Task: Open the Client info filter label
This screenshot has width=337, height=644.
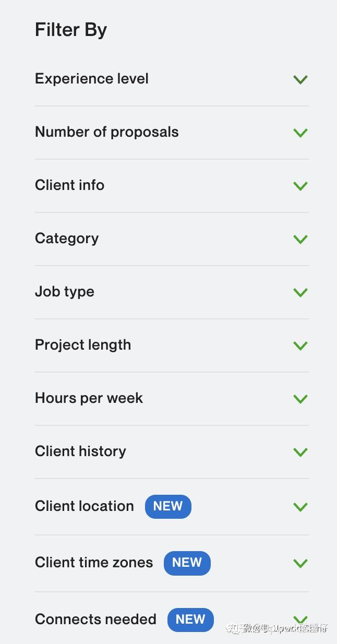Action: coord(69,185)
